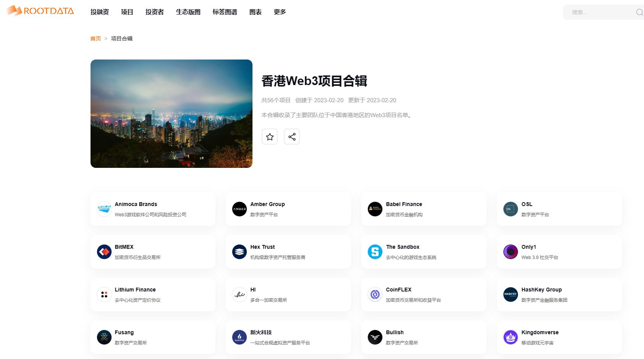Image resolution: width=644 pixels, height=359 pixels.
Task: Click the Bullish project card
Action: pyautogui.click(x=423, y=337)
